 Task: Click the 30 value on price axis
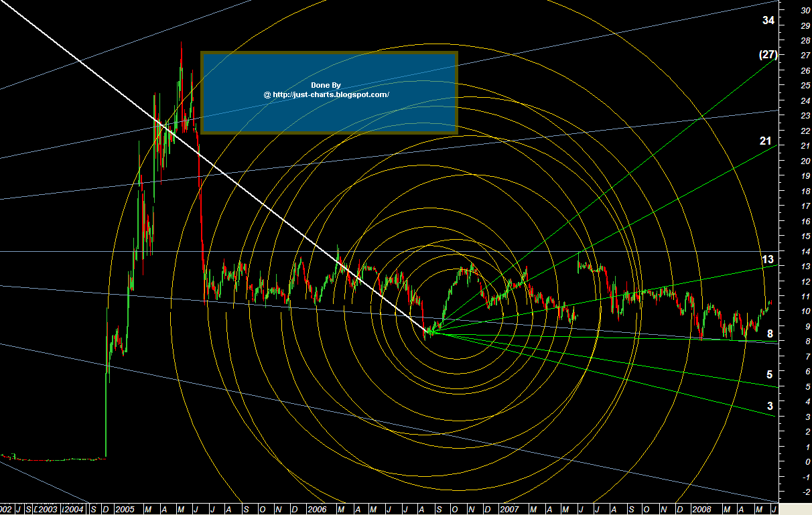click(x=805, y=10)
